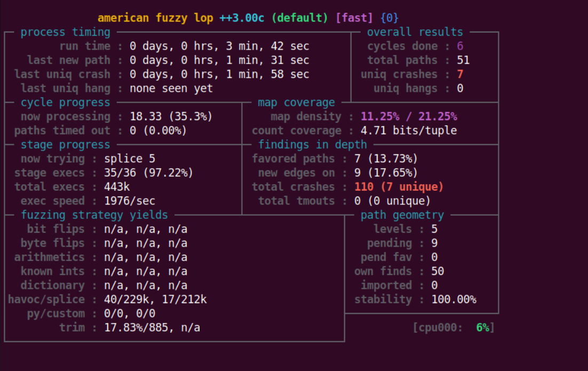
Task: Click the 'american fuzzy lop' title text
Action: (155, 18)
